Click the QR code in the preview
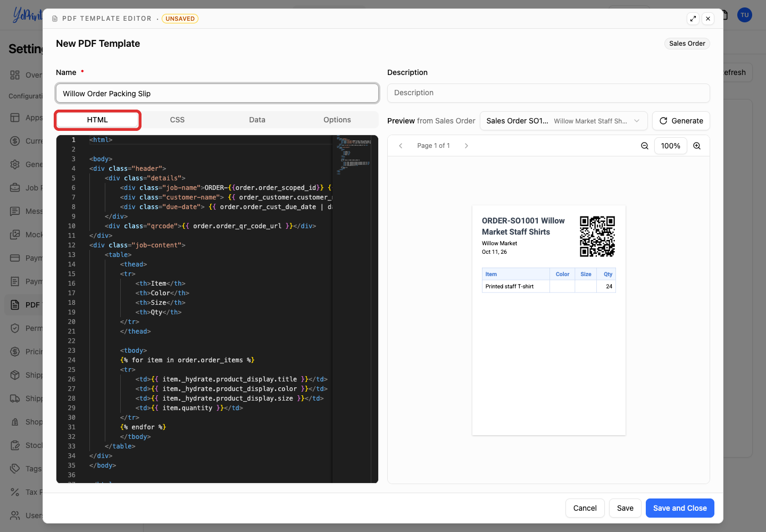Viewport: 766px width, 532px height. tap(597, 236)
